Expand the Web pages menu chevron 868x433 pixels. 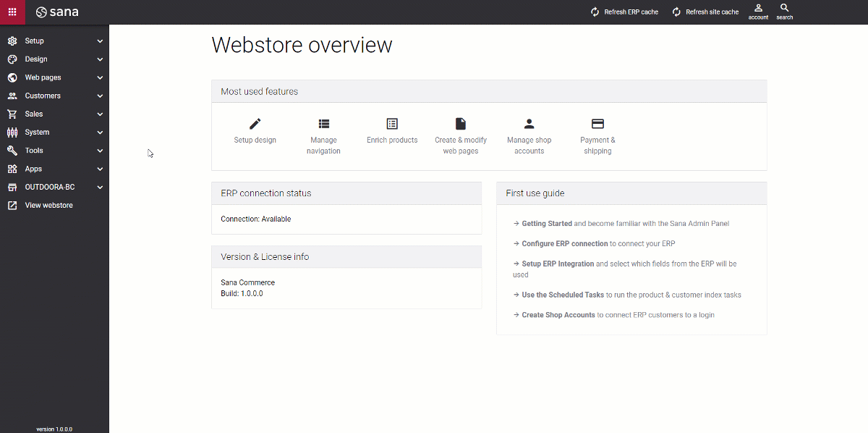pyautogui.click(x=100, y=77)
